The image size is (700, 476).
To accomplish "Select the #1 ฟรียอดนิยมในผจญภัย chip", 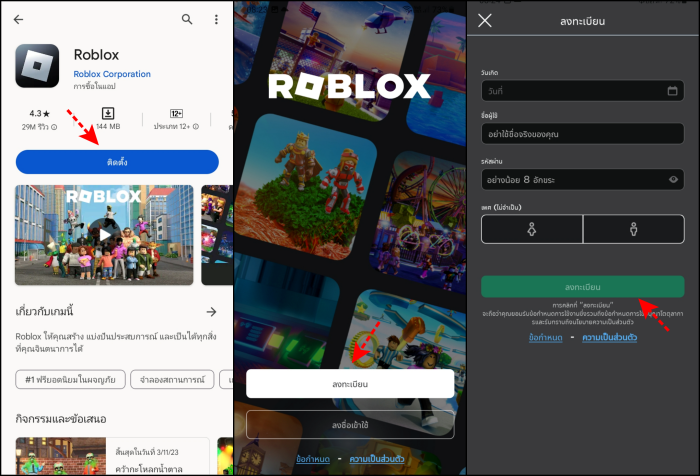I will tap(70, 380).
